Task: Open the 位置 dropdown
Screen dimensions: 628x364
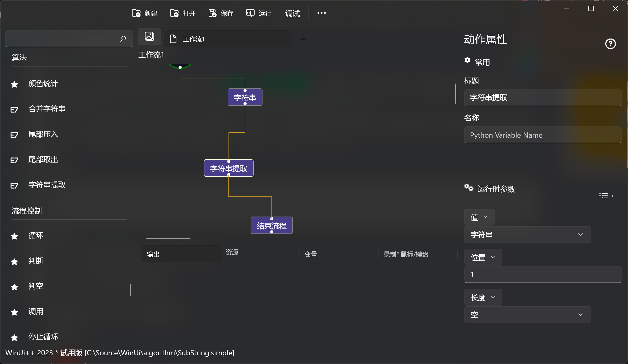Action: click(483, 257)
